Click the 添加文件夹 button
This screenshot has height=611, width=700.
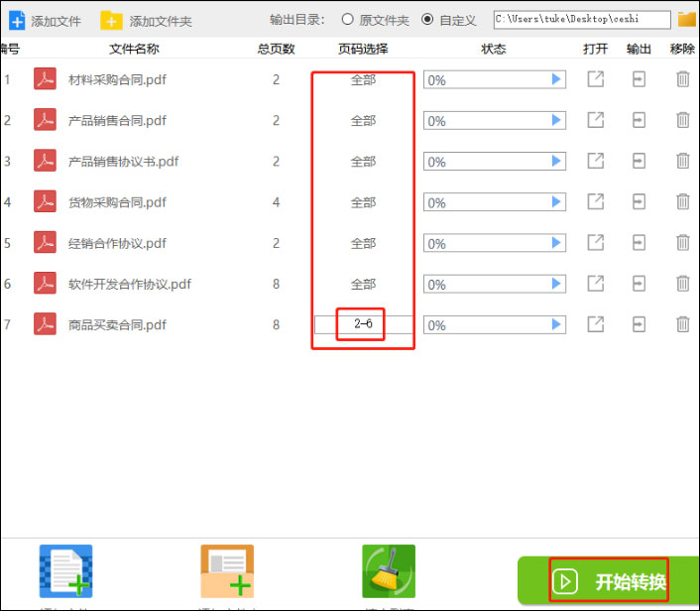click(146, 21)
